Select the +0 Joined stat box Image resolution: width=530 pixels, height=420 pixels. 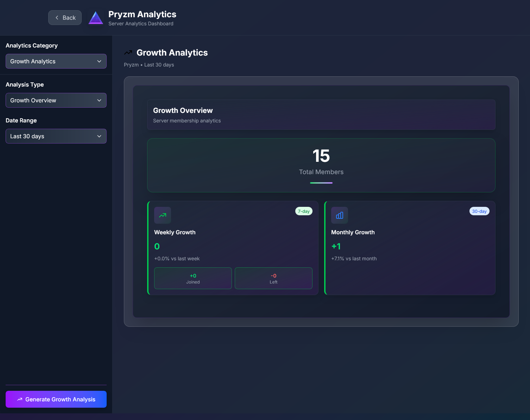click(193, 278)
